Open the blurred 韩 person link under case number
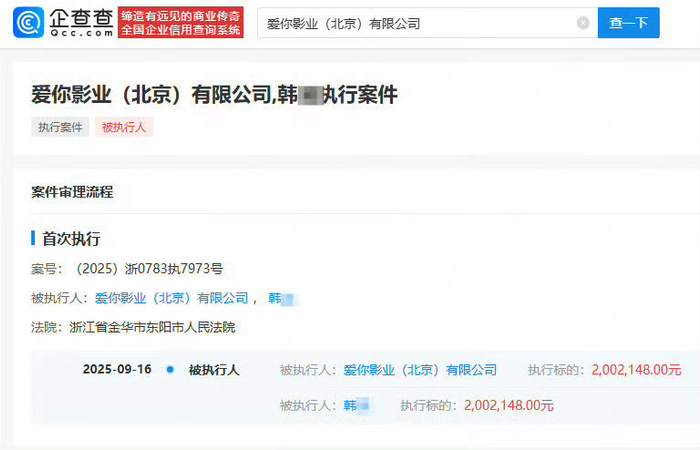 (281, 298)
